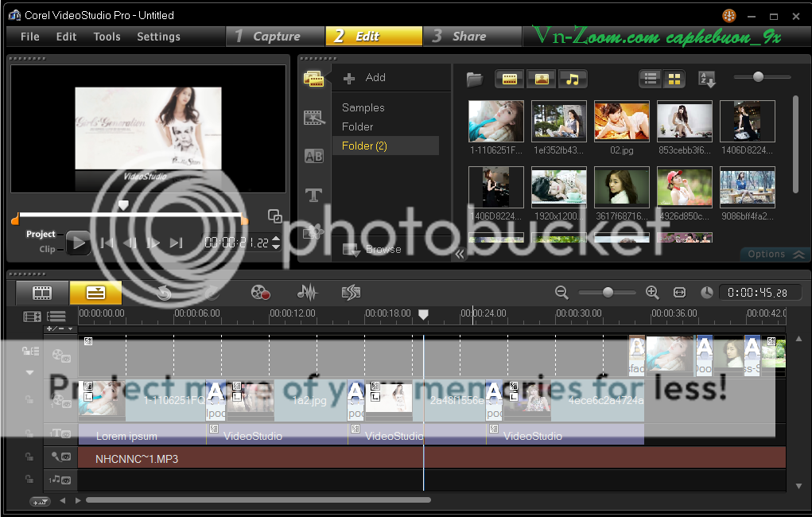This screenshot has width=812, height=517.
Task: Adjust the timeline zoom slider
Action: click(x=608, y=293)
